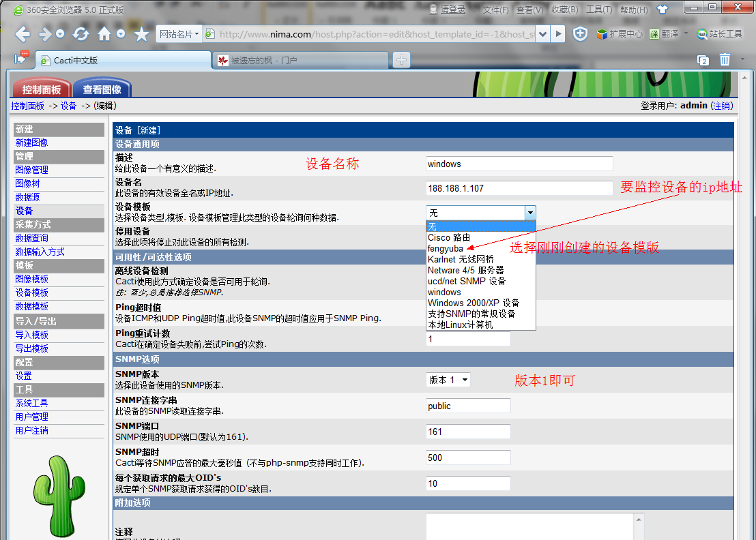Click 新建图像 sidebar link

(x=31, y=142)
